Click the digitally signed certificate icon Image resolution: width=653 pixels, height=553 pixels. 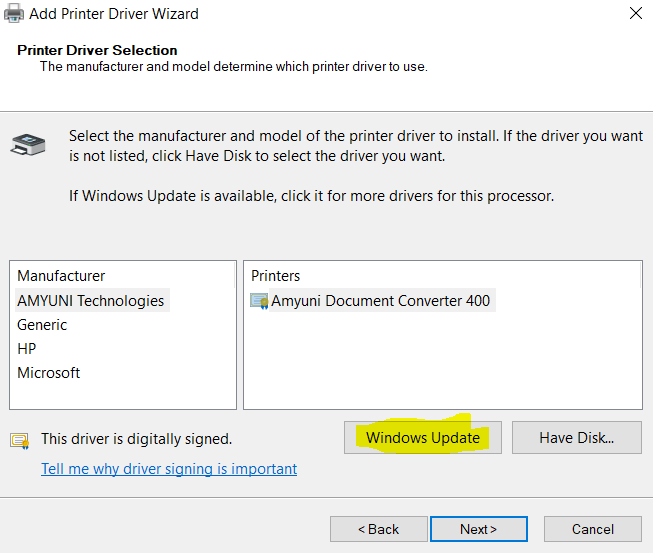(19, 440)
